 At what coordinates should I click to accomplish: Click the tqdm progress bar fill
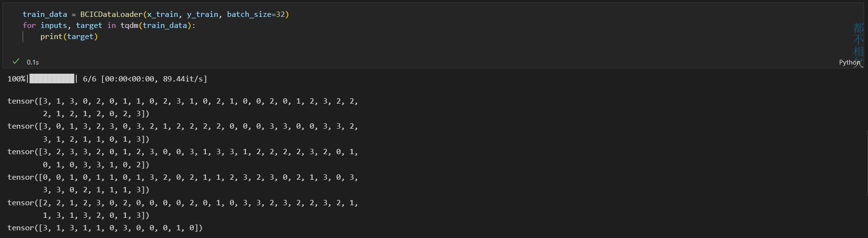click(52, 79)
